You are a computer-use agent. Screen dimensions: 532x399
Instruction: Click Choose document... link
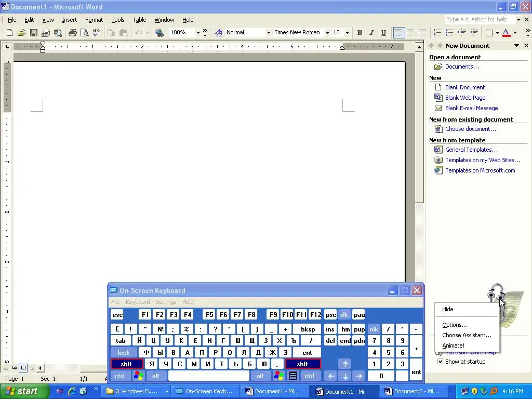click(x=470, y=129)
